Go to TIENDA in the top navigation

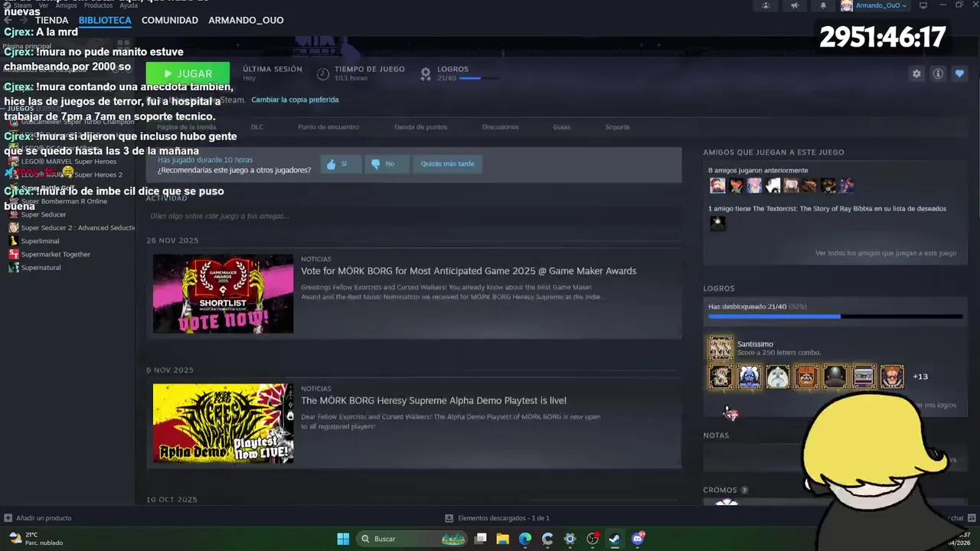coord(51,21)
